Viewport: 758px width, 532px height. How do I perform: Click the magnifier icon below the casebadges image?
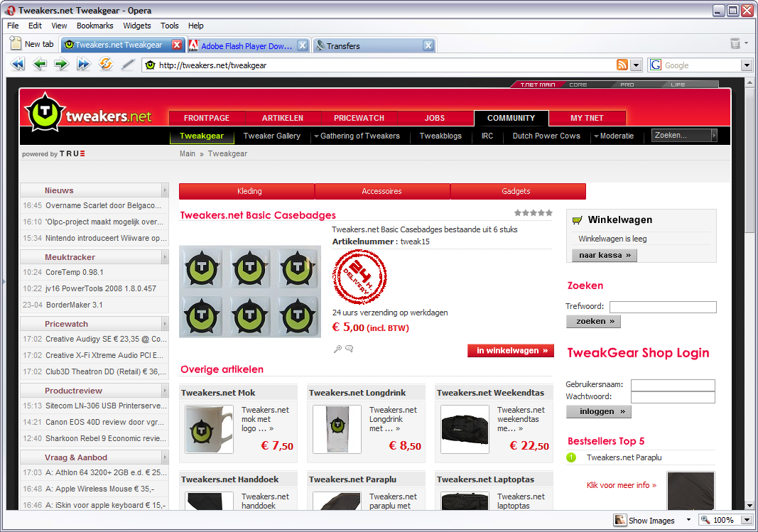click(337, 349)
